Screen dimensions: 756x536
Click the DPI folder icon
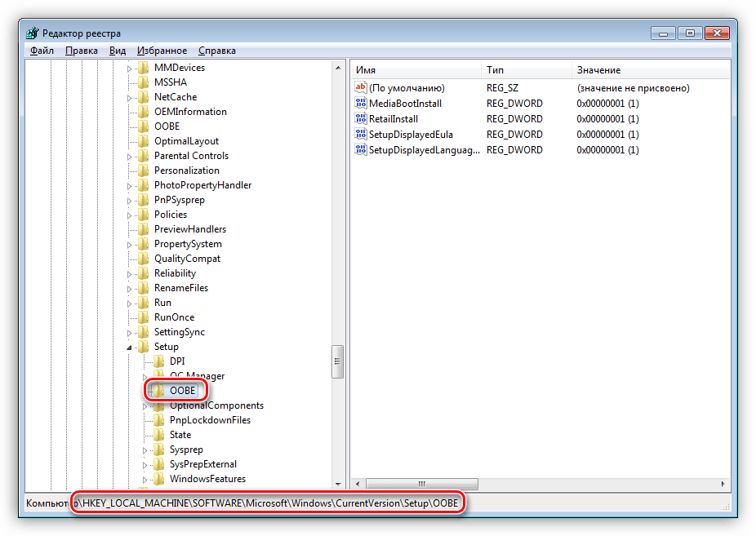coord(158,361)
